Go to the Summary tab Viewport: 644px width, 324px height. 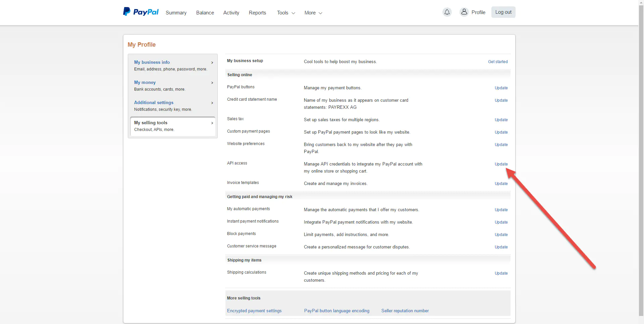tap(176, 13)
